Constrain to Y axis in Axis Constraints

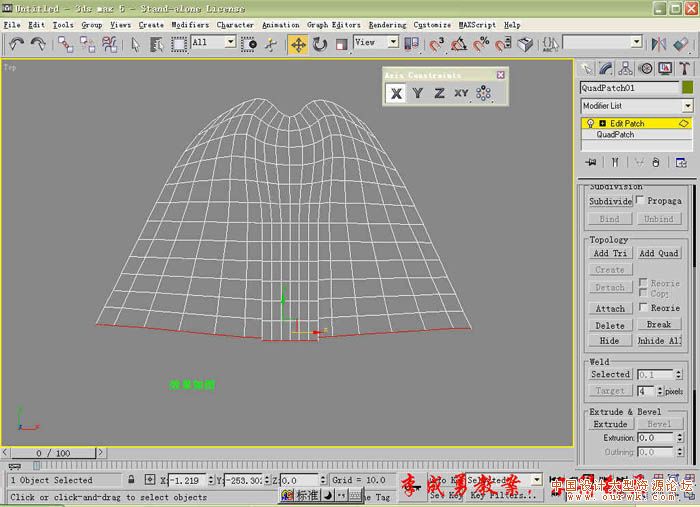click(x=417, y=93)
